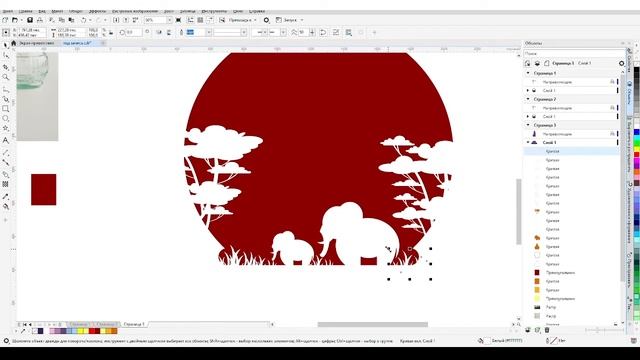Collapse Страница 2 in Objects tree

(x=528, y=99)
